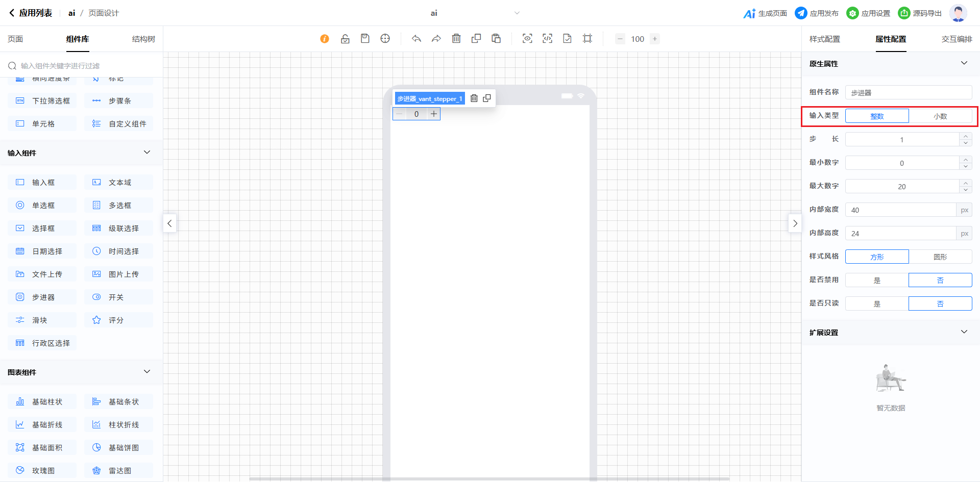Open the 样式配置 tab
Screen dimensions: 980x482
point(824,39)
